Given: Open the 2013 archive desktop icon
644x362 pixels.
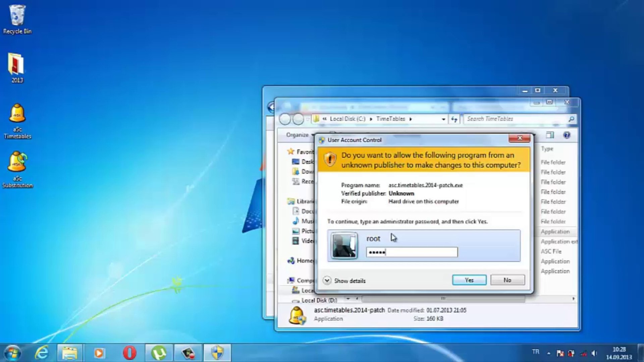Looking at the screenshot, I should (x=17, y=68).
